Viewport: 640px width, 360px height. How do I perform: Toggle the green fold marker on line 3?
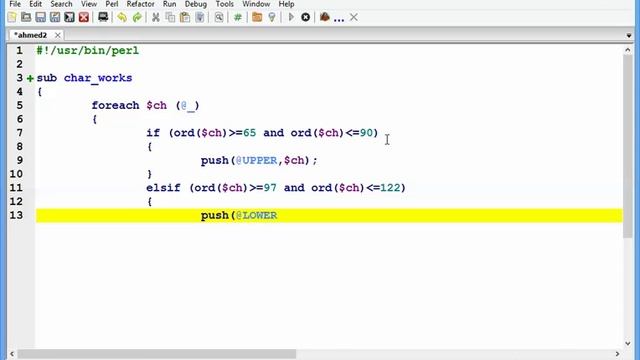pyautogui.click(x=30, y=78)
